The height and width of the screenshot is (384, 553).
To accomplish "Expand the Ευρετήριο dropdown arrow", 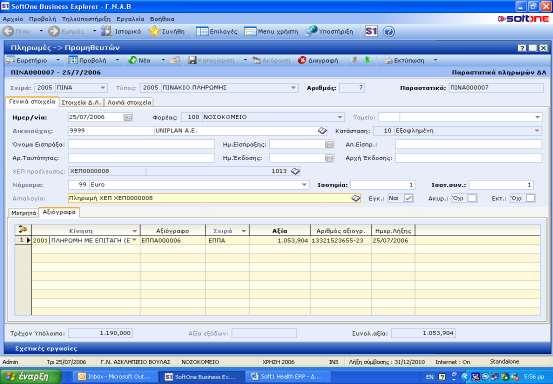I will [58, 61].
